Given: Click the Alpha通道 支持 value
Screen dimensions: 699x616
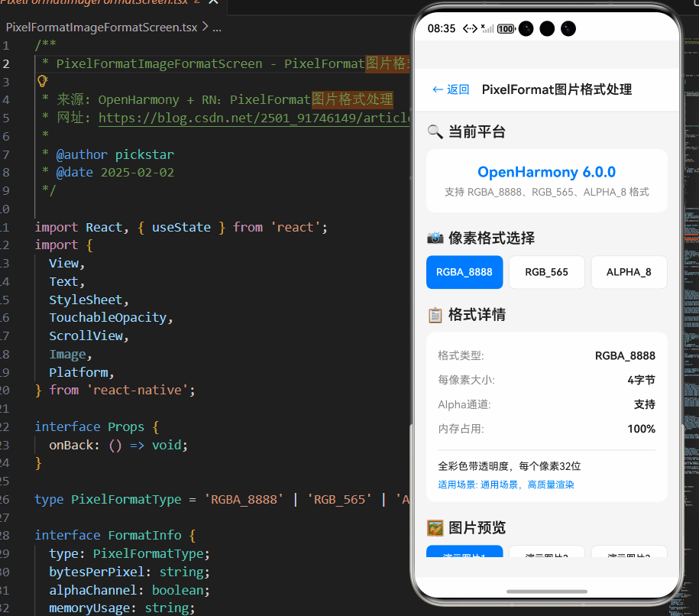Looking at the screenshot, I should click(645, 404).
